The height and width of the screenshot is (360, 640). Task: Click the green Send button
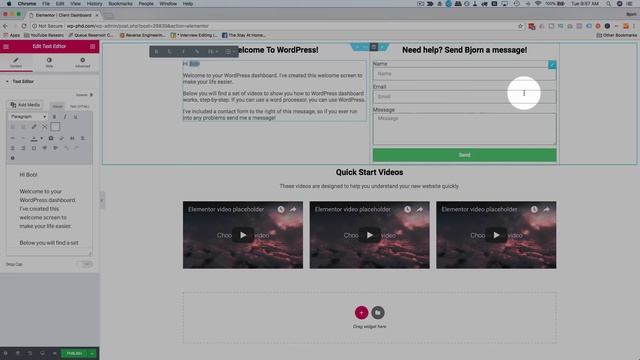coord(464,155)
